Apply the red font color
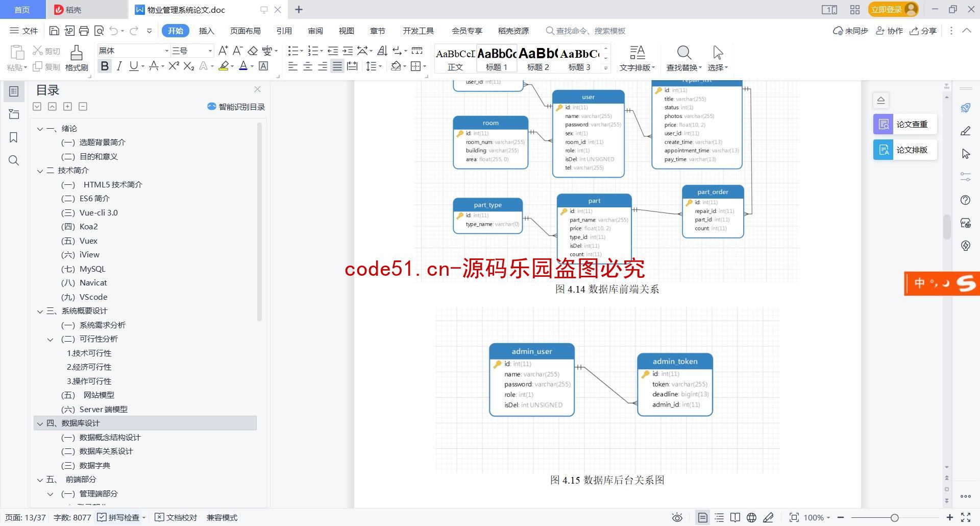This screenshot has width=980, height=526. pyautogui.click(x=243, y=66)
